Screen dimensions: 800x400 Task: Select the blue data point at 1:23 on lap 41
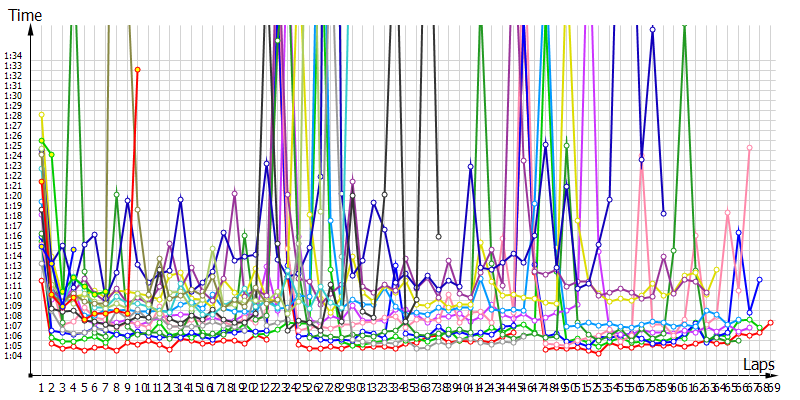coord(470,166)
